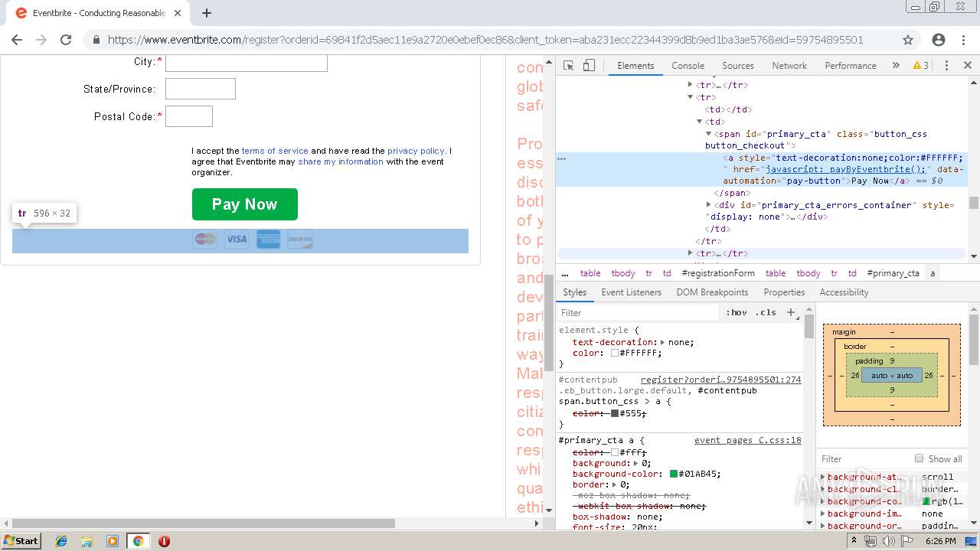Open the DevTools customize menu
This screenshot has width=980, height=551.
946,66
